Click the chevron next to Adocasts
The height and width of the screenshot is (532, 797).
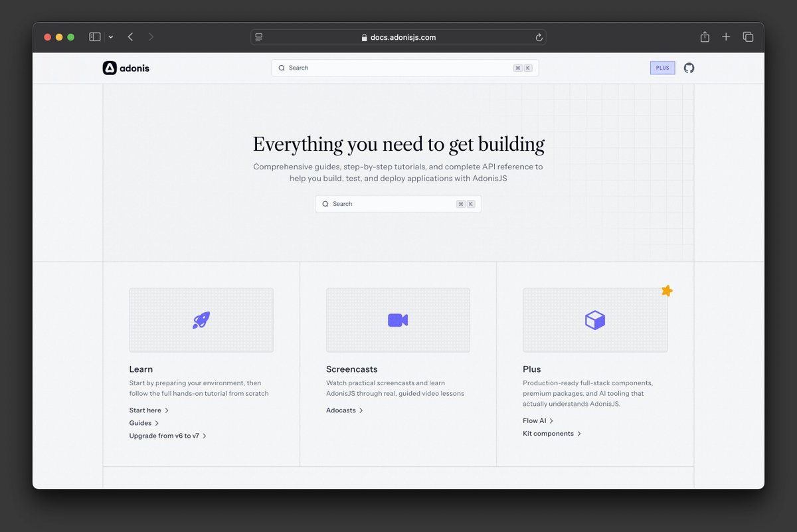tap(361, 410)
